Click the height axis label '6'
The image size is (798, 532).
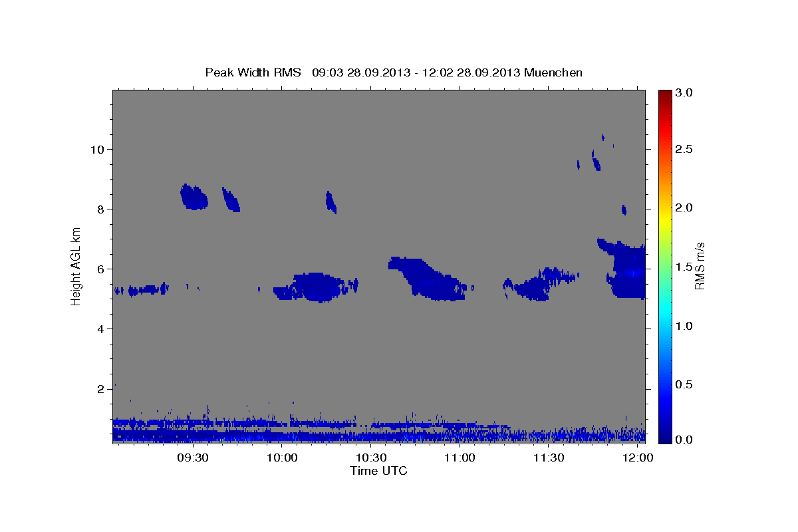click(x=99, y=269)
